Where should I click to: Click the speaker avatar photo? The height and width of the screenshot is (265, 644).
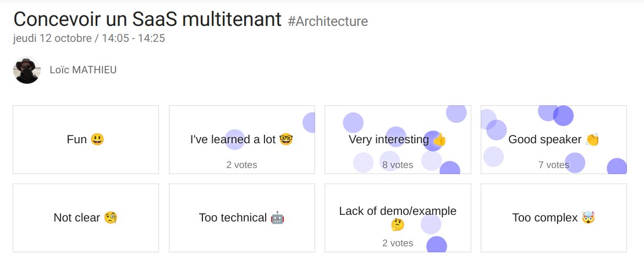click(x=27, y=70)
